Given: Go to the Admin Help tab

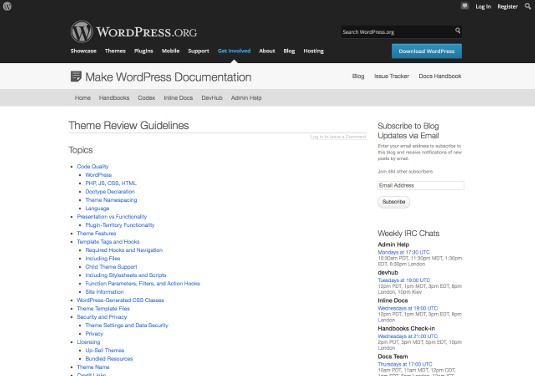Looking at the screenshot, I should tap(246, 98).
